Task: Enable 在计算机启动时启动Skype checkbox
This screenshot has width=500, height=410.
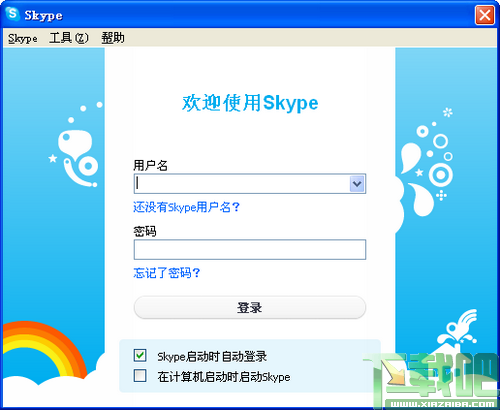Action: [140, 375]
